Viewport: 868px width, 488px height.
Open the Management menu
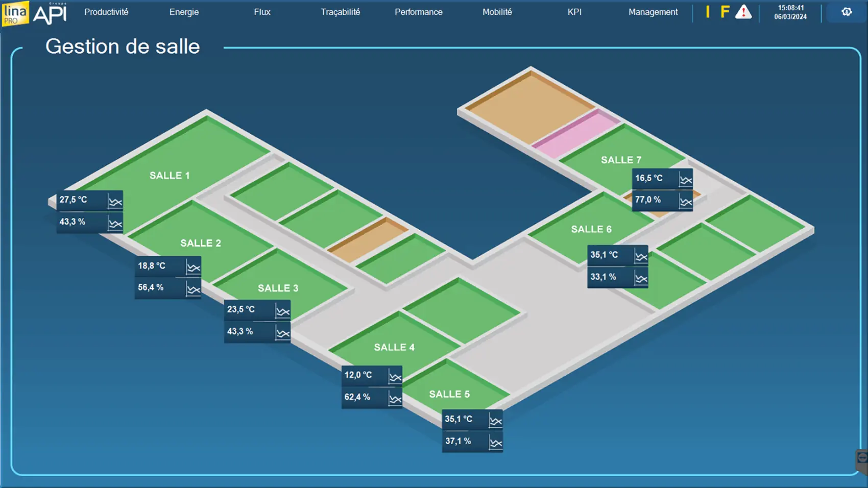[653, 12]
